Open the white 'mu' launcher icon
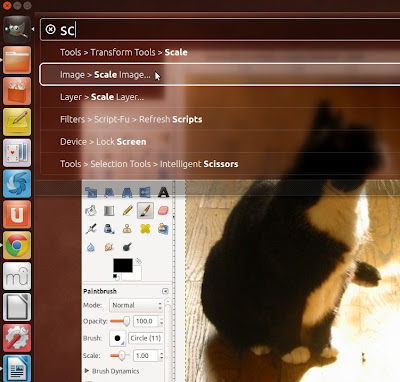Image resolution: width=400 pixels, height=382 pixels. 17,276
